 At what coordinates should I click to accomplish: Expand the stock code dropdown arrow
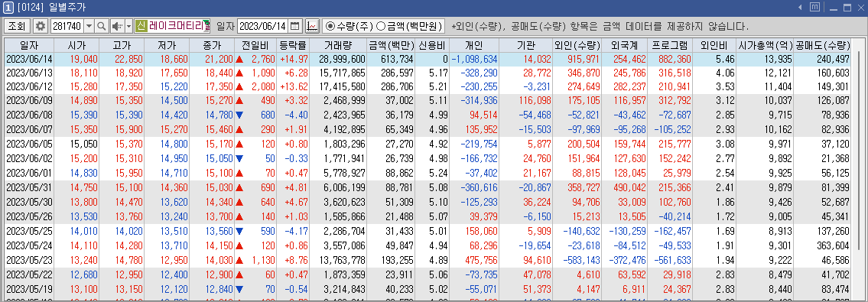[x=89, y=26]
